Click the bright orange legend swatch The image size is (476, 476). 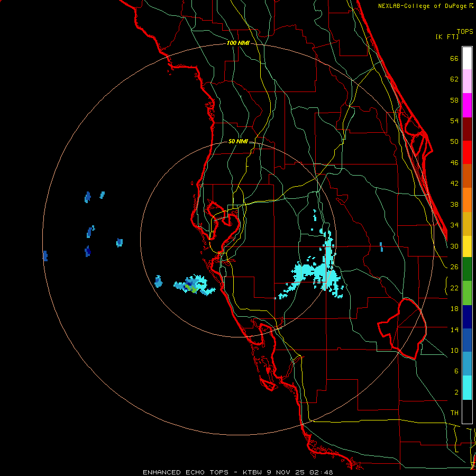click(467, 200)
